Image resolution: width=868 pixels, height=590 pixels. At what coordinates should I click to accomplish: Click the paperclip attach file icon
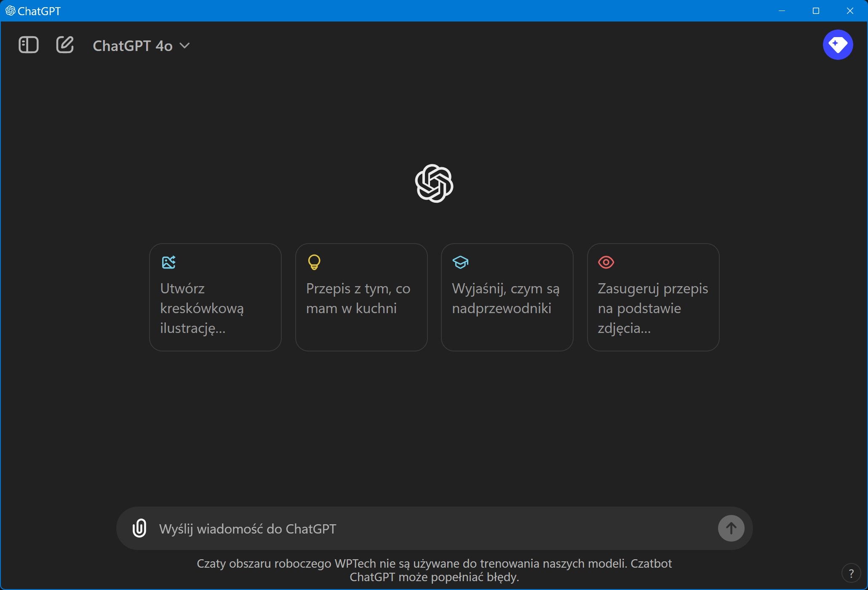(139, 528)
